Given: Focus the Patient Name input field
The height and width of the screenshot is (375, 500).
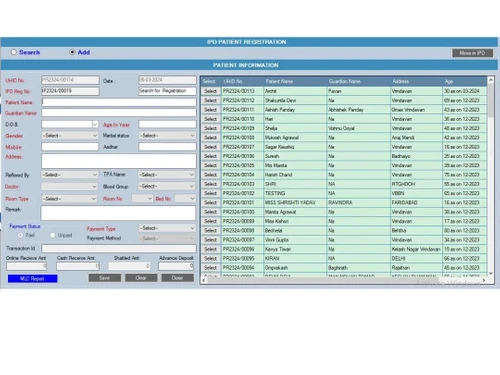Looking at the screenshot, I should 119,102.
